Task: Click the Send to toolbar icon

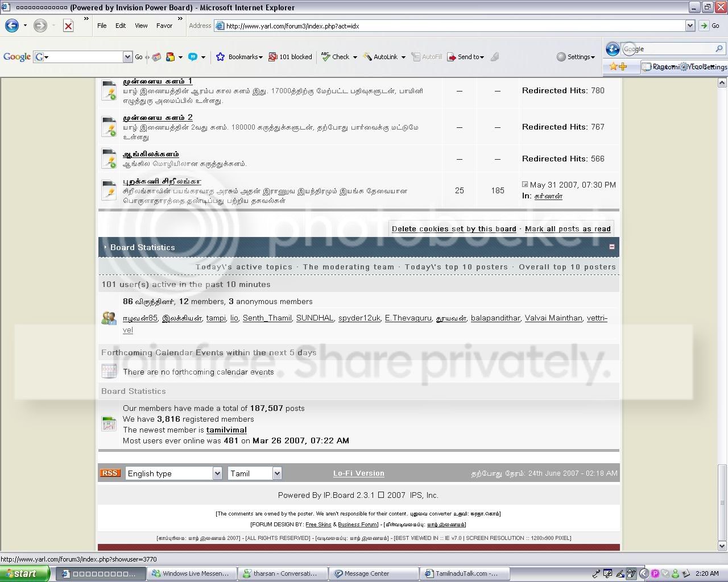Action: point(452,57)
